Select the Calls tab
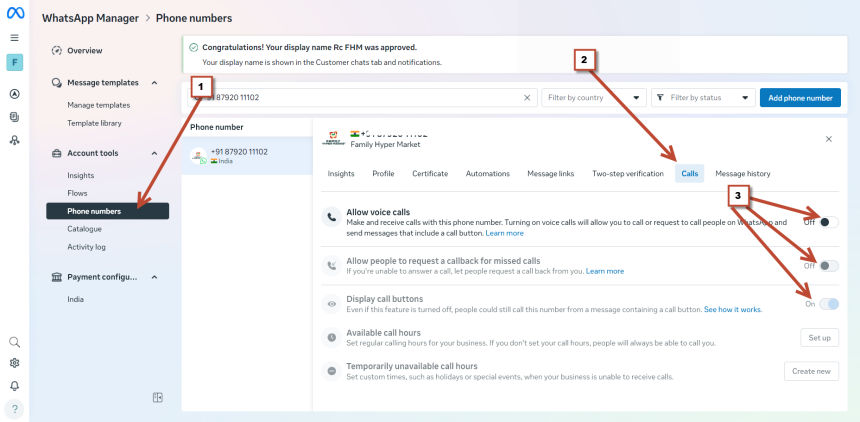The height and width of the screenshot is (422, 860). click(689, 173)
